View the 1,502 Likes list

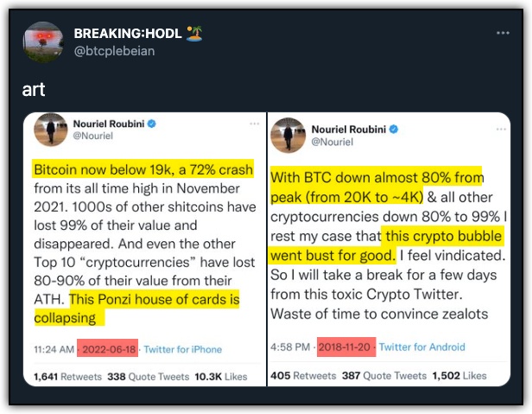pos(459,376)
